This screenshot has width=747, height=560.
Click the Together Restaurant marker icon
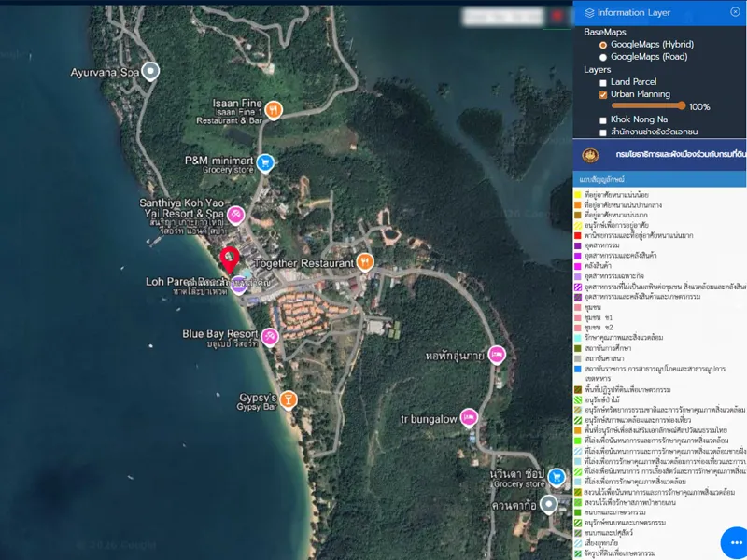coord(366,262)
